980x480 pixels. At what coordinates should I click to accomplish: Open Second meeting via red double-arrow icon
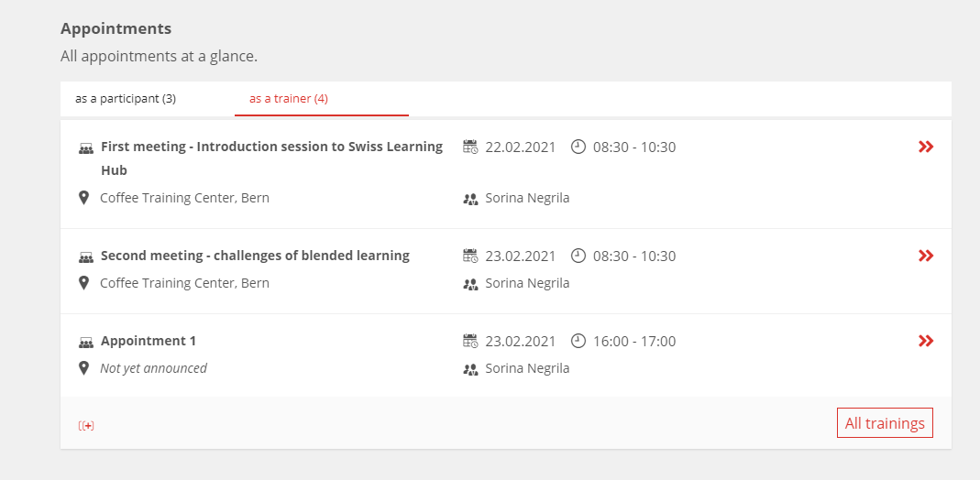[x=926, y=256]
